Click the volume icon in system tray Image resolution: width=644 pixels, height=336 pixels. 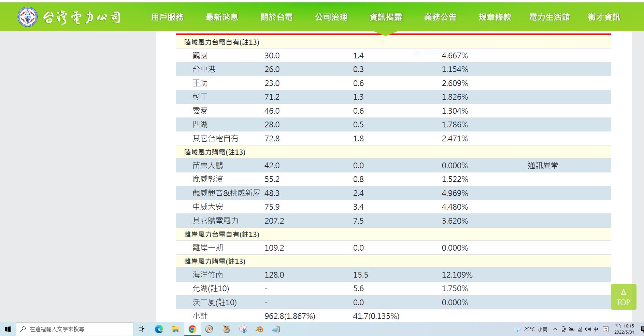tap(588, 329)
